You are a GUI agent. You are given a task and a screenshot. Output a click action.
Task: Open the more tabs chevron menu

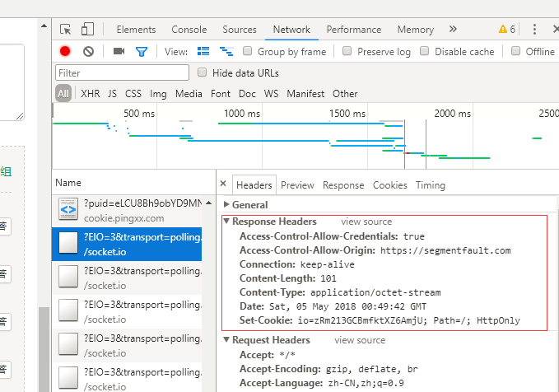453,29
